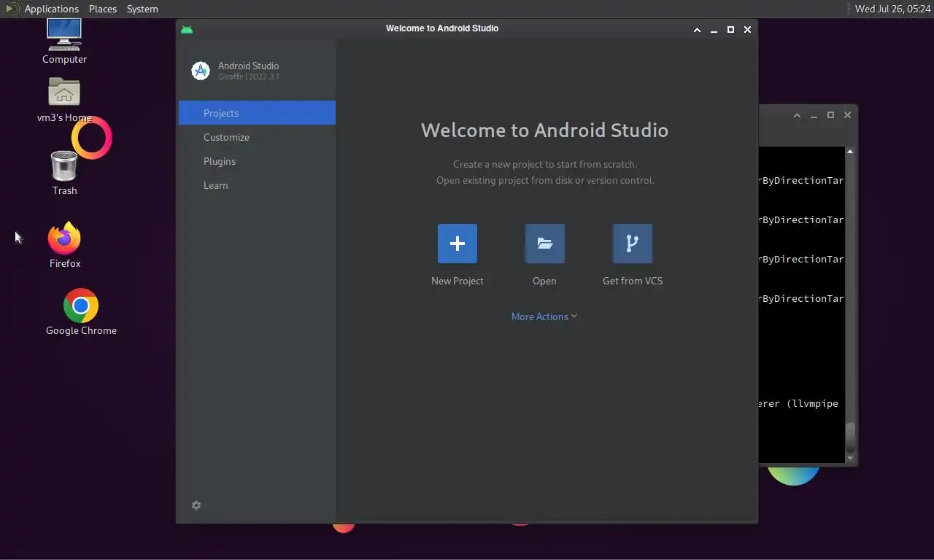Switch to the Plugins tab

257,161
